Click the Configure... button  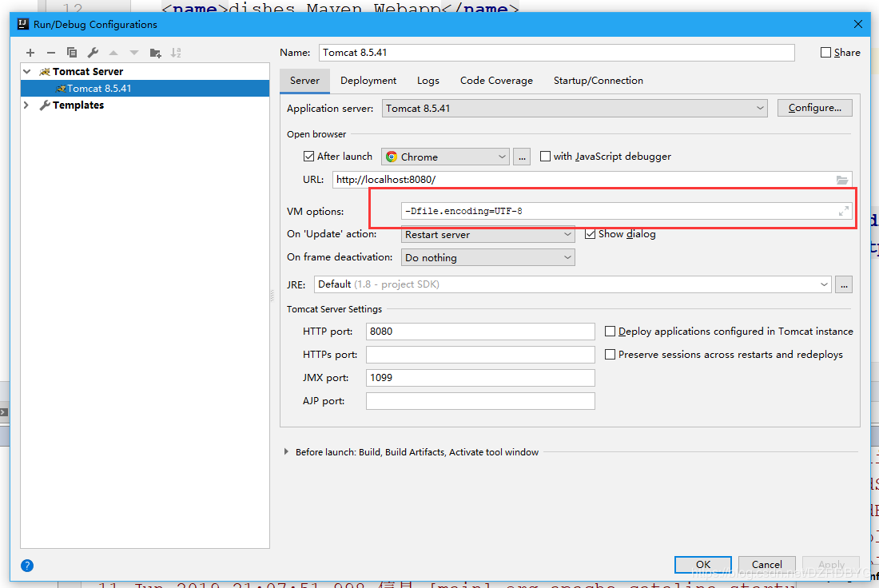coord(814,108)
